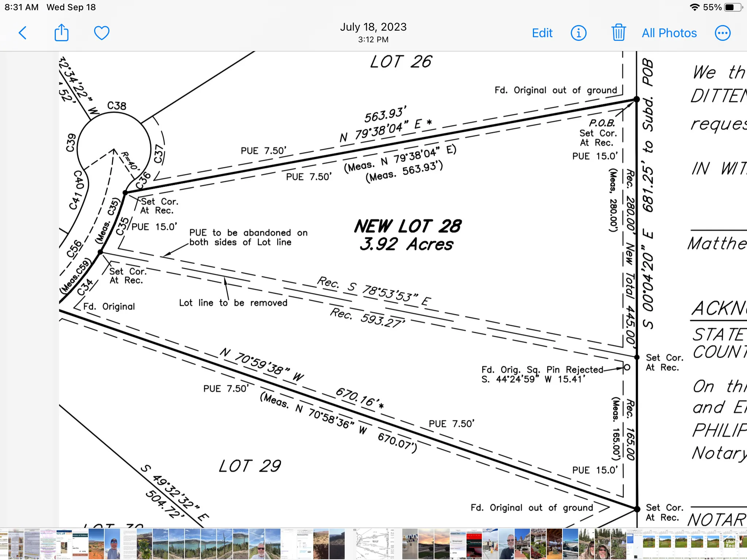The width and height of the screenshot is (747, 560).
Task: Select the July 18, 2023 date title
Action: click(373, 27)
